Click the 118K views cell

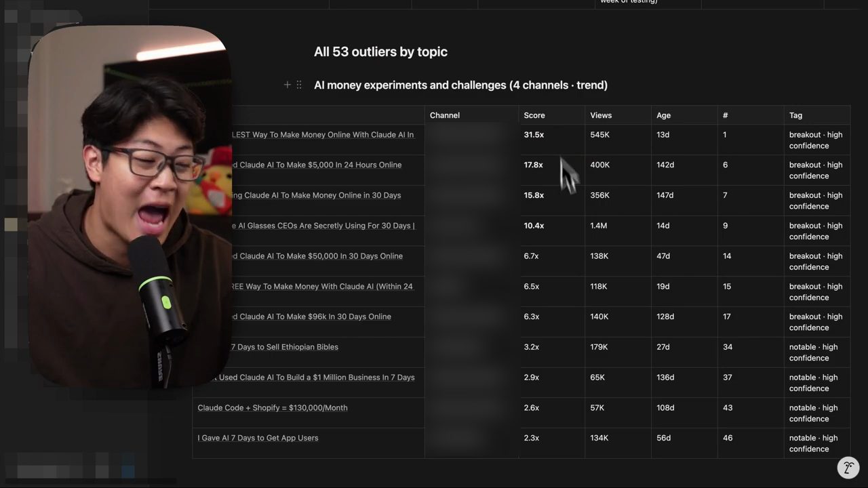pos(618,292)
